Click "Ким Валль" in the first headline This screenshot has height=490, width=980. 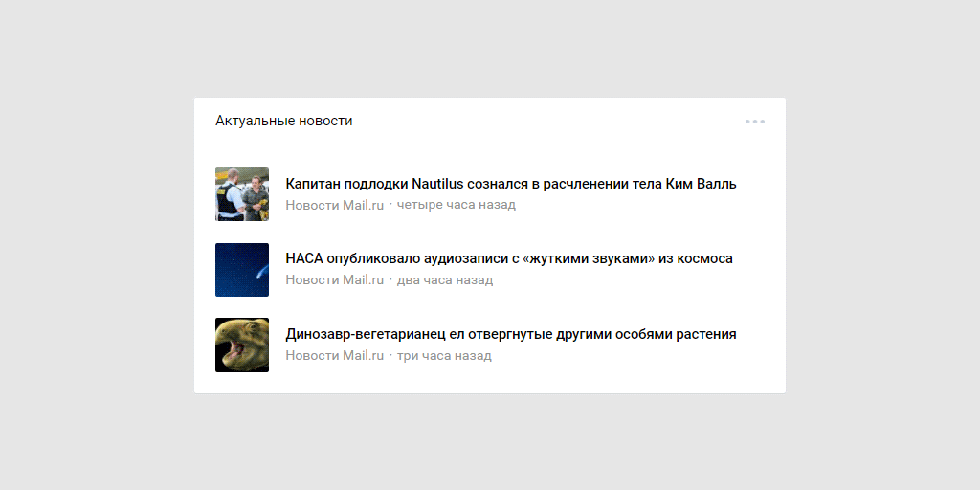703,184
